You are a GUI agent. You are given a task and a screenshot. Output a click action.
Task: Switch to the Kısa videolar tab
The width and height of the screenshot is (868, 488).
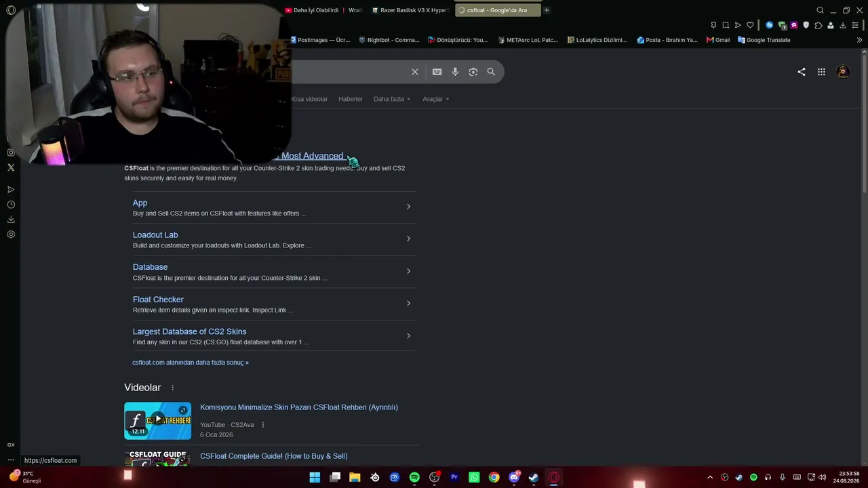(x=309, y=99)
